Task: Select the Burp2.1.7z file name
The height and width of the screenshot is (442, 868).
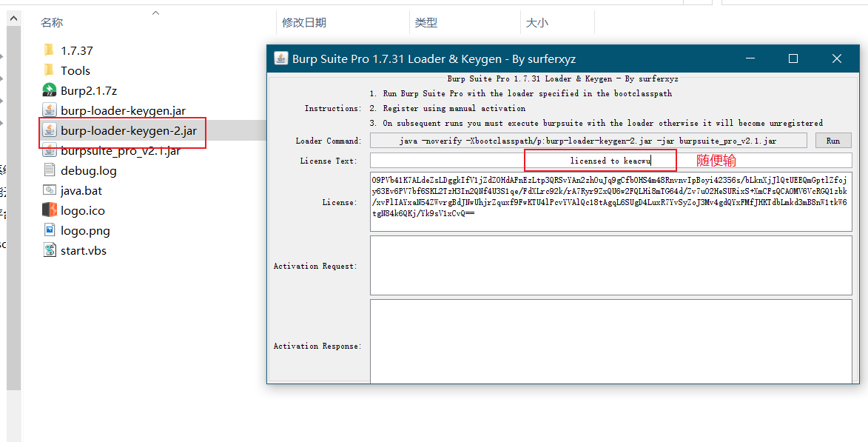Action: [89, 90]
